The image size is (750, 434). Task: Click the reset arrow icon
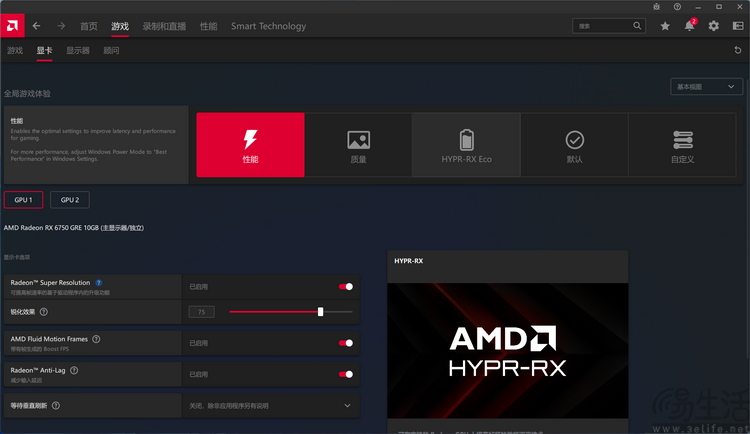pyautogui.click(x=738, y=50)
